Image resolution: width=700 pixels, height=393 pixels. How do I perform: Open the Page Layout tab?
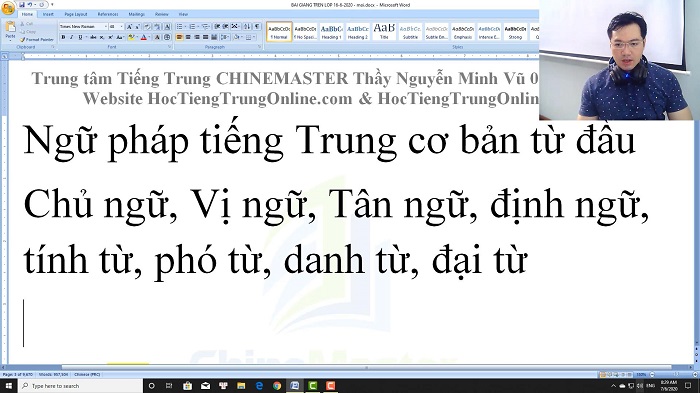click(x=76, y=14)
